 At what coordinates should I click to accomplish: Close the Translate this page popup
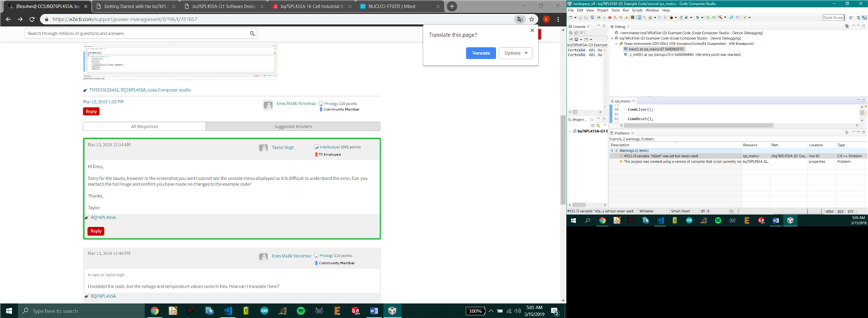point(532,30)
